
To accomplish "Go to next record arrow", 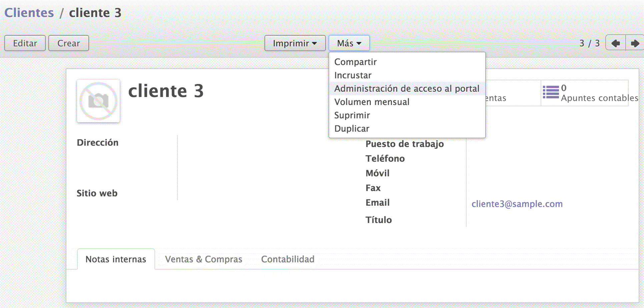I will [x=635, y=43].
